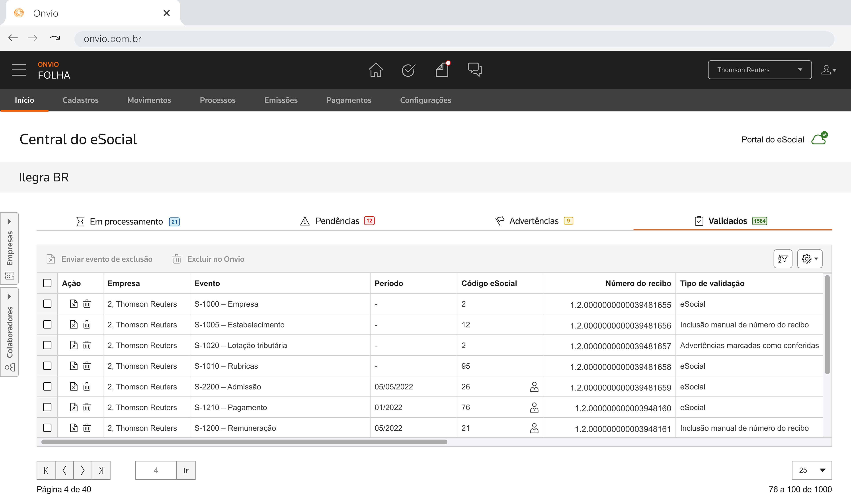Open the table settings gear dropdown
This screenshot has width=851, height=504.
coord(810,259)
